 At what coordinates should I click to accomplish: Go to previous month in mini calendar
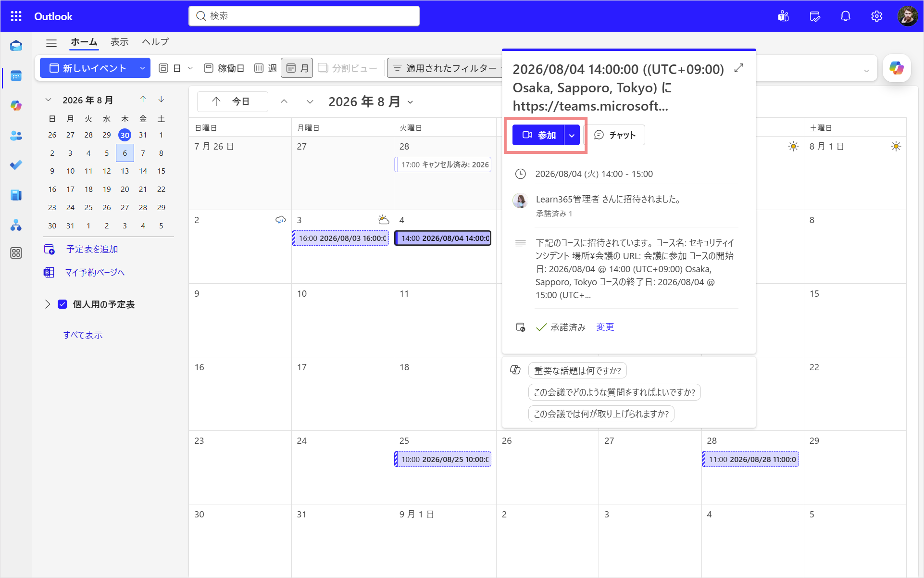click(143, 100)
